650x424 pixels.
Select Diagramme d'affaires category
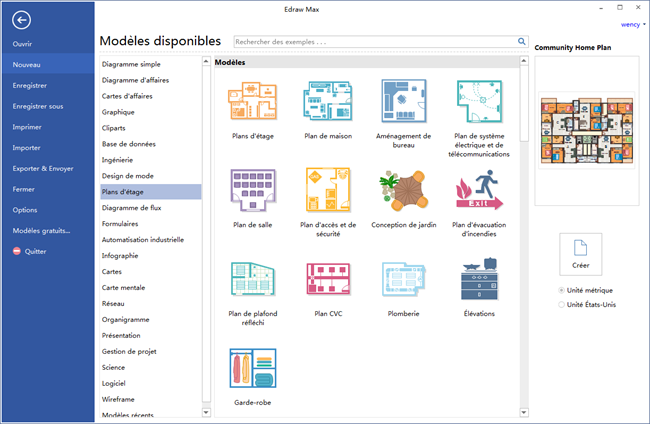[x=135, y=80]
